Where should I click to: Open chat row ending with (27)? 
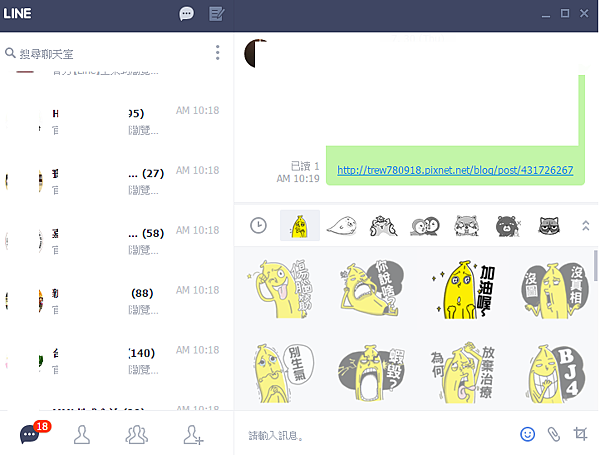117,181
